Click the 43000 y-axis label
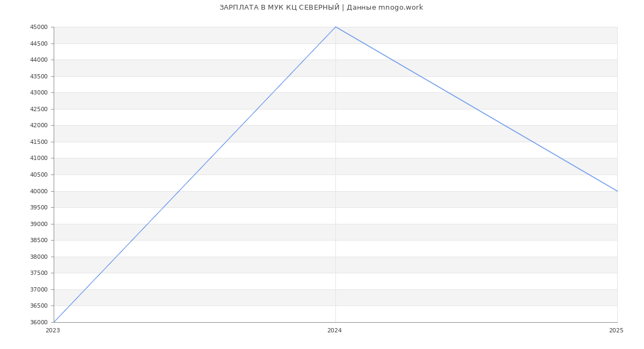 pos(39,93)
